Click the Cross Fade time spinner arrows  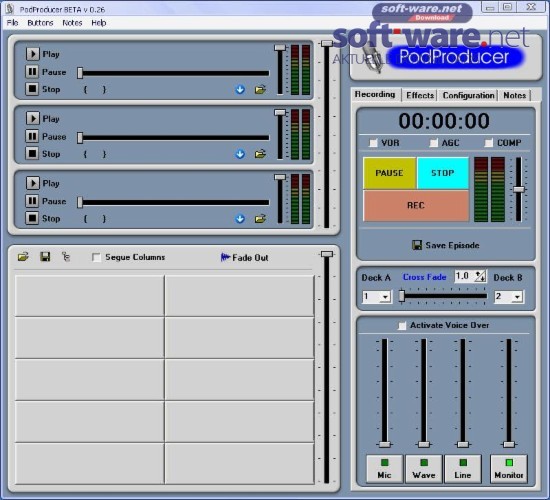480,276
